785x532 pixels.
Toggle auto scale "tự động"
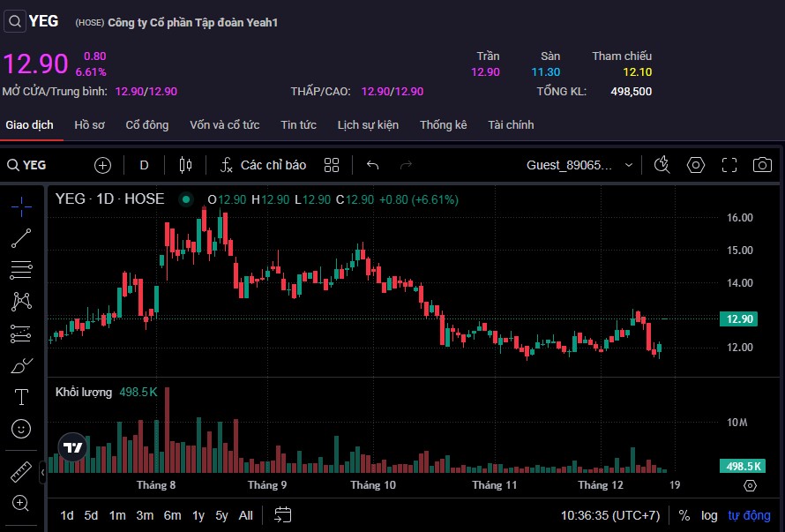click(x=749, y=515)
